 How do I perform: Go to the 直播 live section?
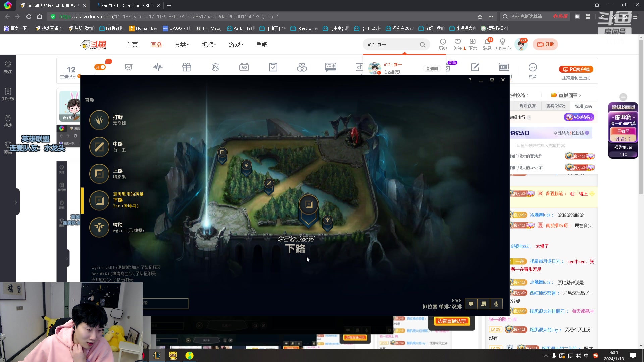[x=156, y=45]
